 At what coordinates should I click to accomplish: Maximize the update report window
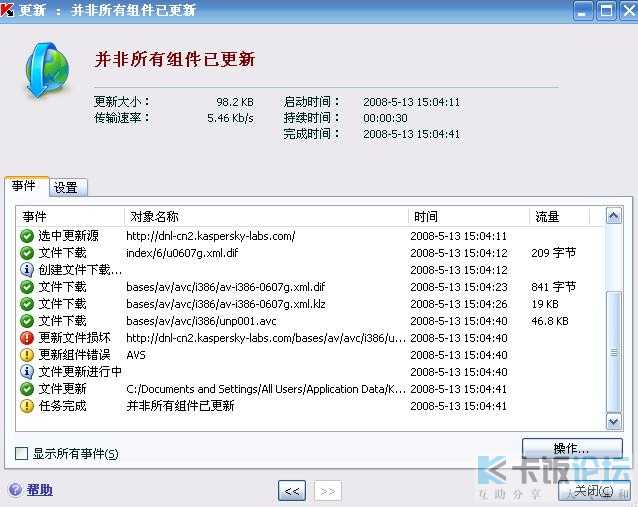pos(606,11)
